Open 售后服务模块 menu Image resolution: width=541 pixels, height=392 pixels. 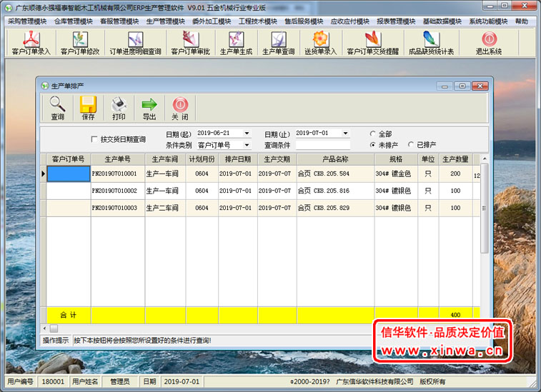tap(304, 21)
